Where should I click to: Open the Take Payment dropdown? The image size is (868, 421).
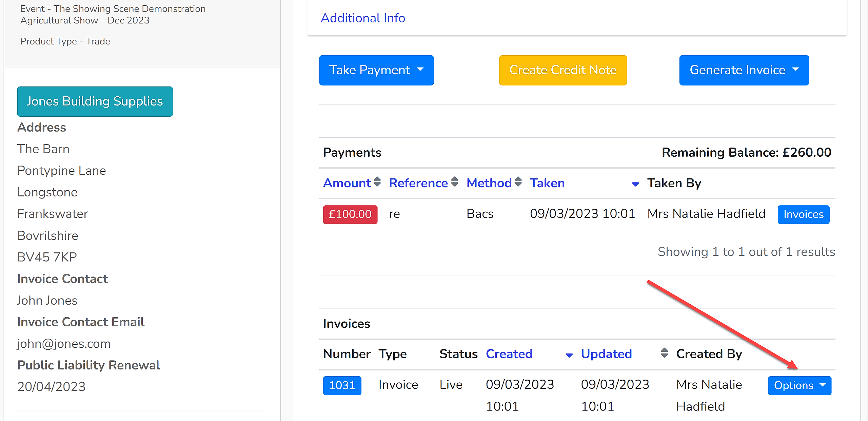376,70
